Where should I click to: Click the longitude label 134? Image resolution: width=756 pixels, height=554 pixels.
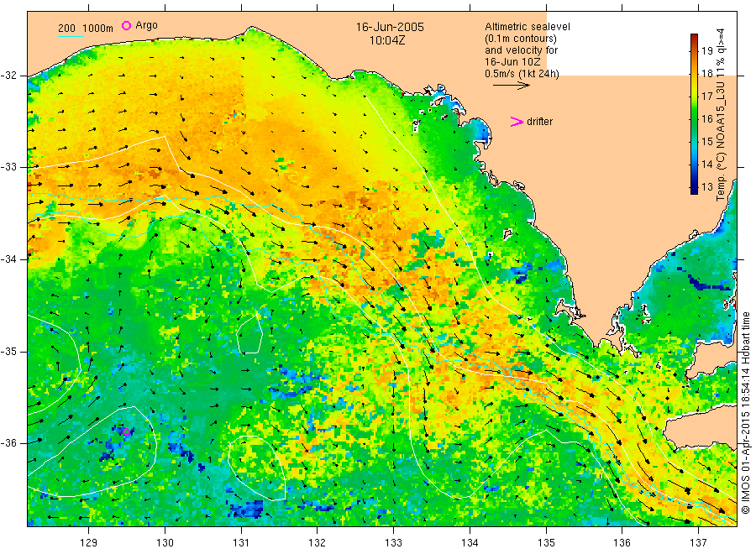tap(470, 543)
